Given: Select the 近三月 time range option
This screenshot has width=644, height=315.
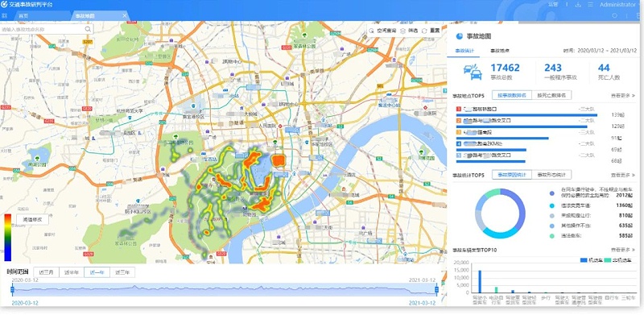Looking at the screenshot, I should 46,272.
